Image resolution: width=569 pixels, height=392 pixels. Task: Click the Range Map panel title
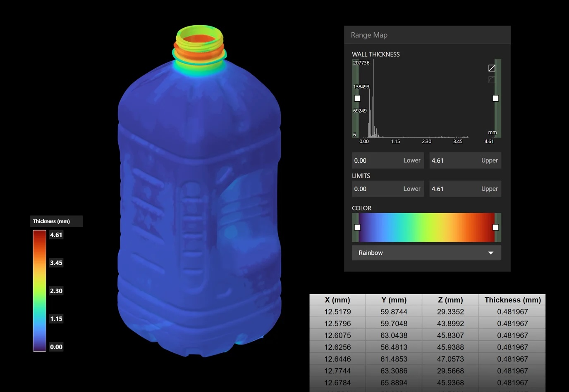pos(369,35)
